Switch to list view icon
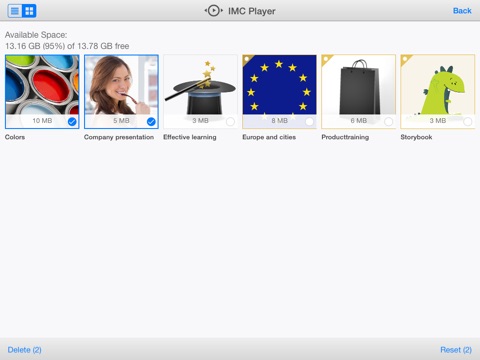This screenshot has height=360, width=480. click(x=15, y=11)
